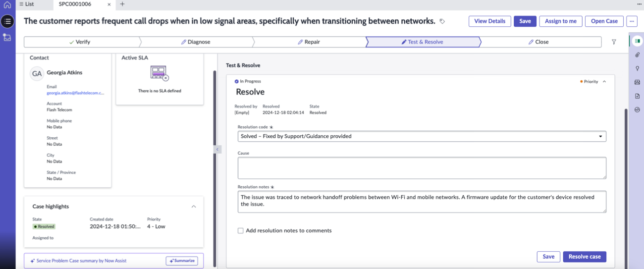The width and height of the screenshot is (644, 269).
Task: Check Add resolution notes to comments
Action: coord(241,230)
